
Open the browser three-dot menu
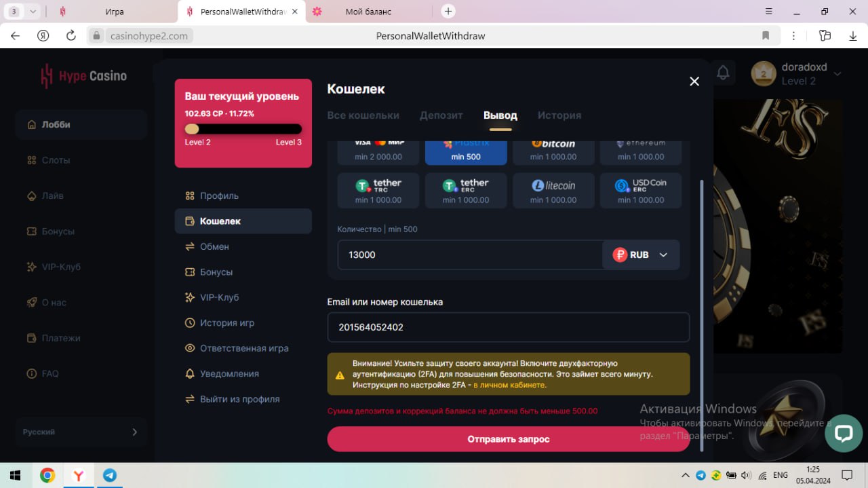[x=793, y=35]
